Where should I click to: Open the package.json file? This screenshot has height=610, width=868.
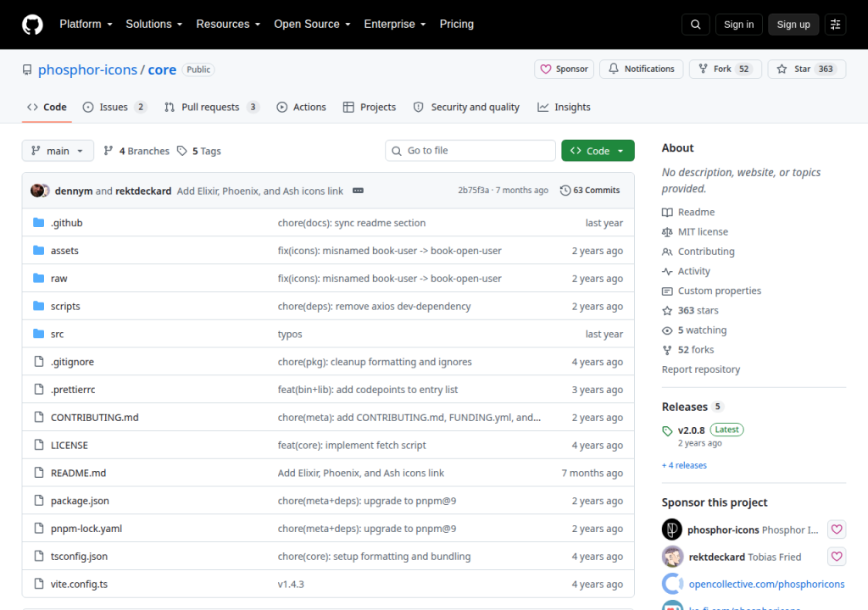(80, 501)
